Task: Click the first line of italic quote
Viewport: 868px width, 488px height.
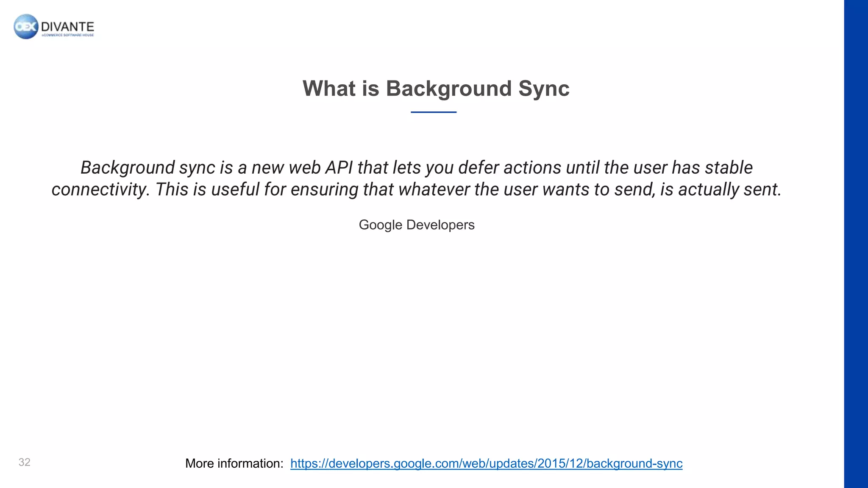Action: tap(416, 168)
